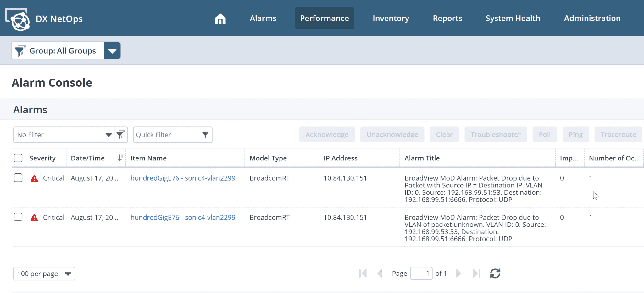Open the Administration menu
The width and height of the screenshot is (644, 293).
tap(592, 18)
